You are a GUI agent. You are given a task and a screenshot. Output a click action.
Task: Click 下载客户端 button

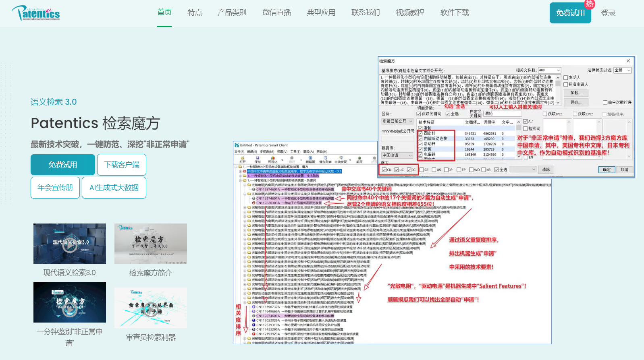(x=122, y=165)
